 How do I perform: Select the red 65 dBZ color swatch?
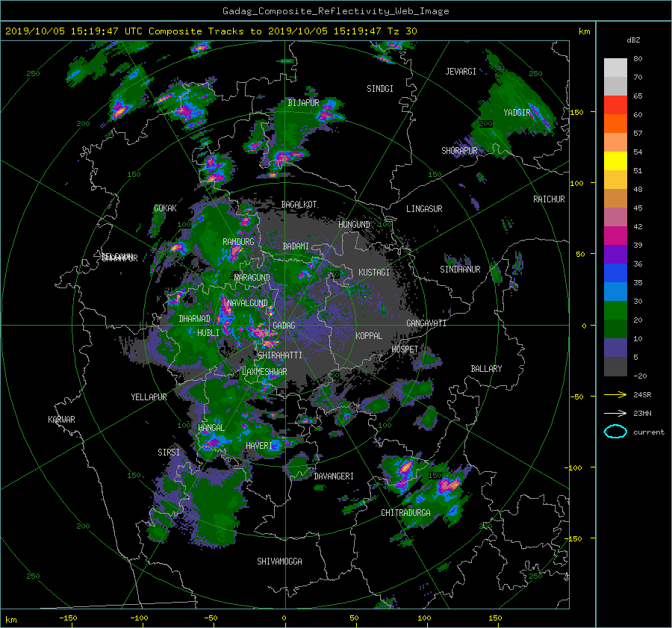[x=615, y=105]
